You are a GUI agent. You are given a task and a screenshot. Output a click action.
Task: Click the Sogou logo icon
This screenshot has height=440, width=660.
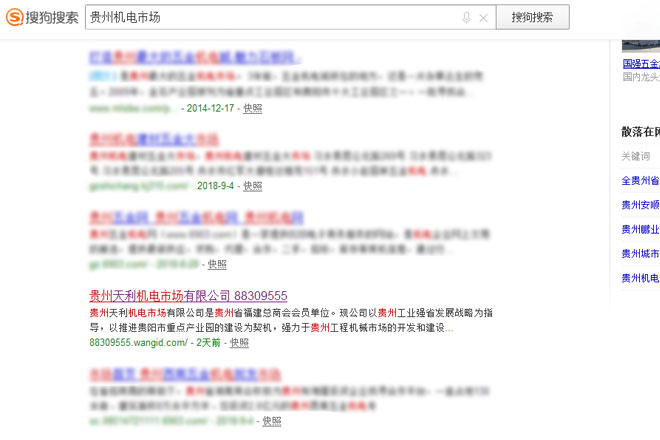click(x=15, y=17)
